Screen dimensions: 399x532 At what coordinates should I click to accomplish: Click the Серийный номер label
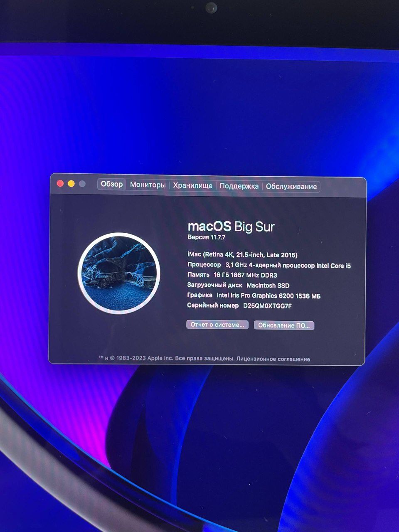click(213, 305)
